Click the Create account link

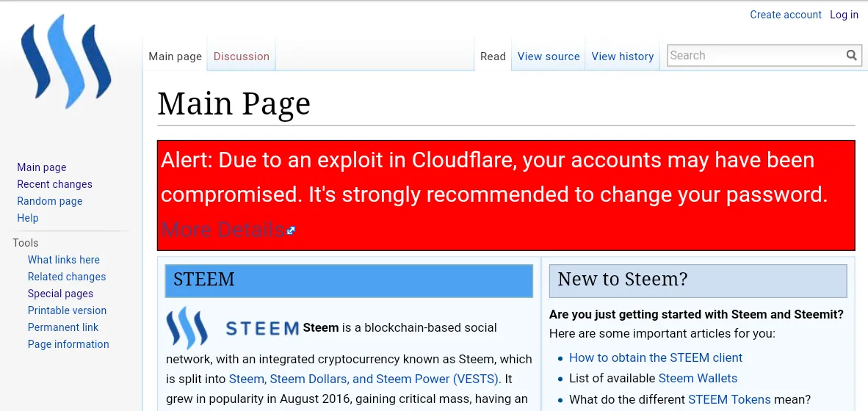point(786,15)
